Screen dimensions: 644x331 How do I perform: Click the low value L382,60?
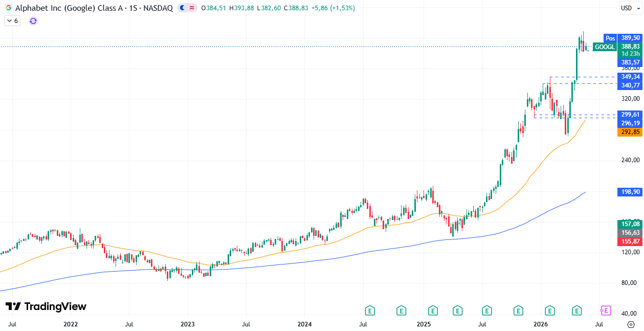(269, 8)
